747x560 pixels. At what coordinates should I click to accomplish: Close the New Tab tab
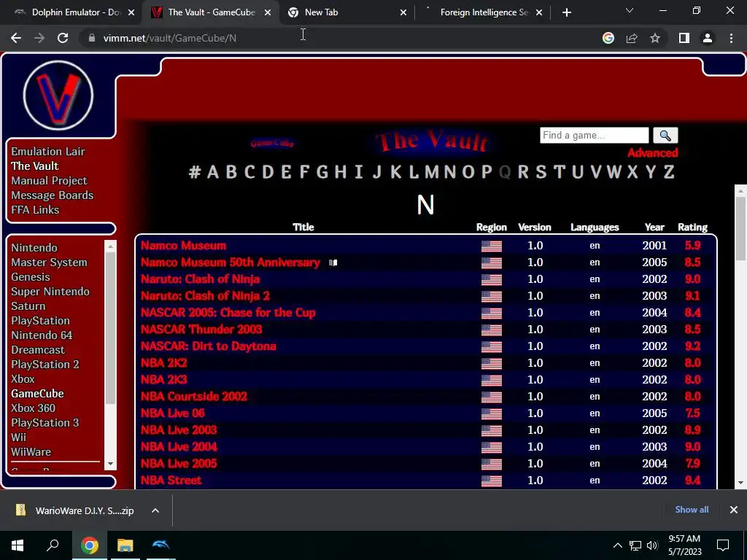pyautogui.click(x=403, y=13)
